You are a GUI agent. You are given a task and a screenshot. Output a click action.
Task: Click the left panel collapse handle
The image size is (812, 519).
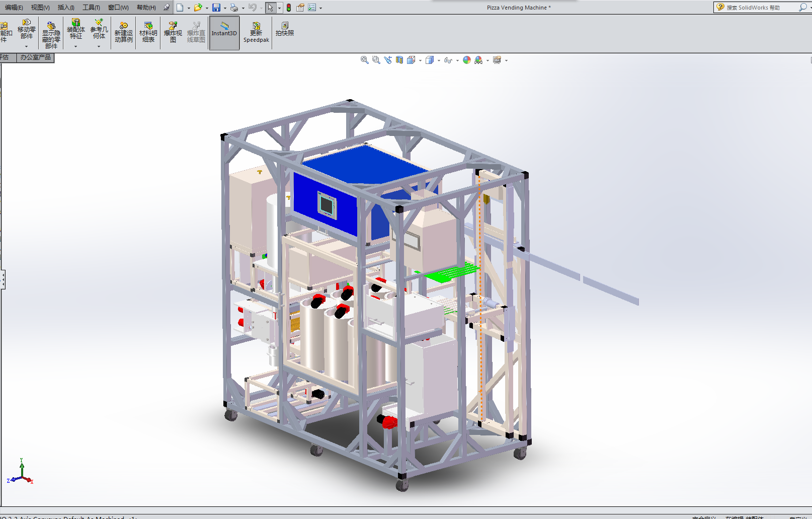pos(3,280)
